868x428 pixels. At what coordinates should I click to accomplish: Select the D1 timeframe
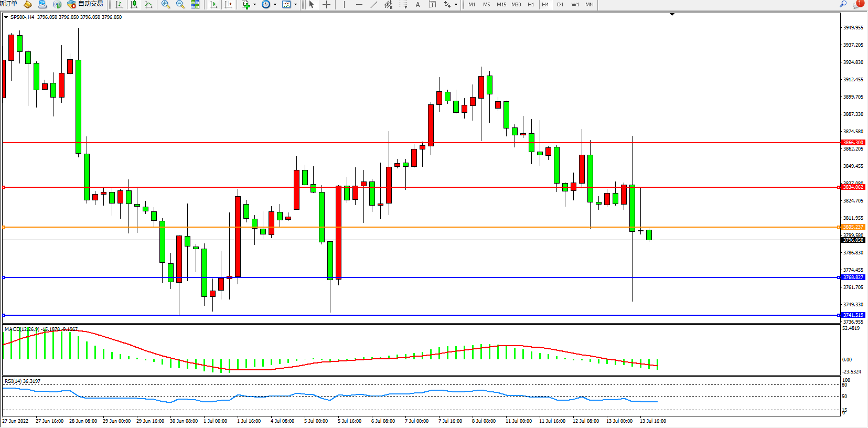pyautogui.click(x=560, y=5)
